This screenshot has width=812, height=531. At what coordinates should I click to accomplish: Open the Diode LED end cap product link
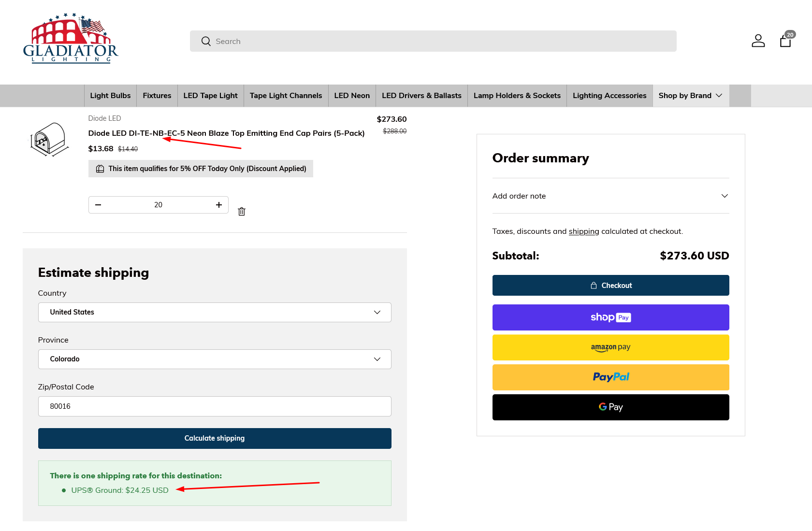coord(226,133)
